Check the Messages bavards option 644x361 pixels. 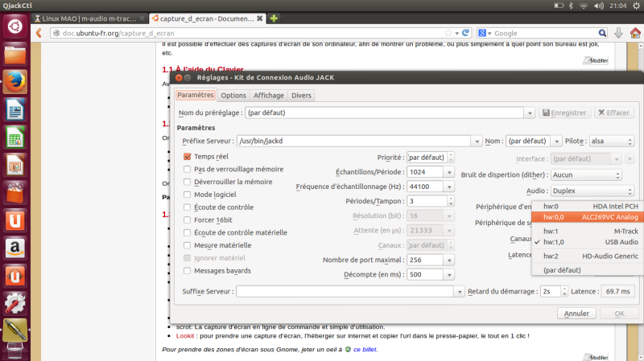(188, 271)
